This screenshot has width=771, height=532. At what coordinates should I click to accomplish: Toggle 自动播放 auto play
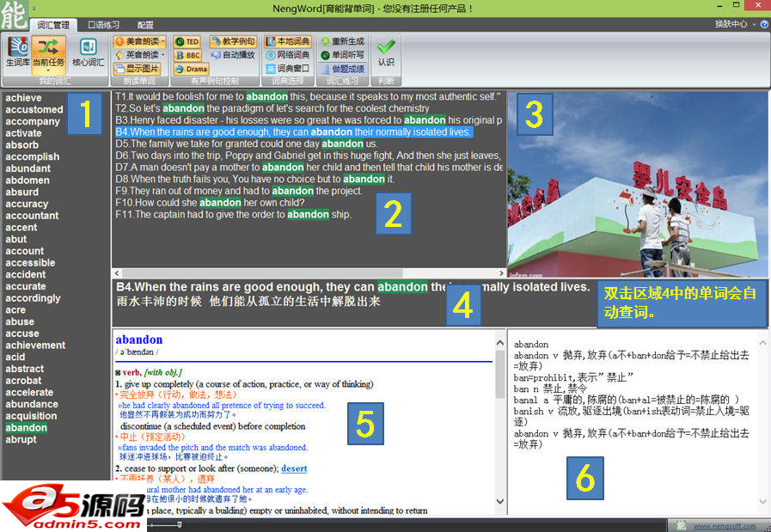[233, 55]
